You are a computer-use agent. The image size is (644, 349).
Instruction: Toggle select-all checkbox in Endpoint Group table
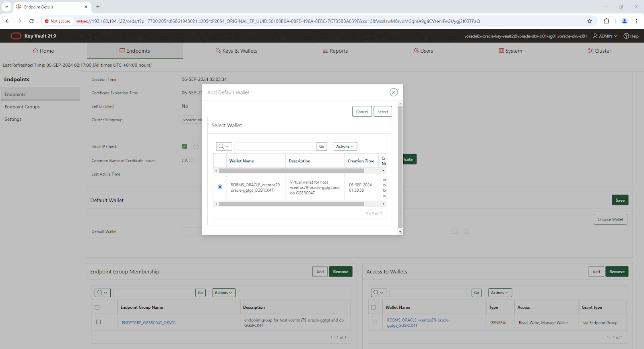click(x=97, y=307)
